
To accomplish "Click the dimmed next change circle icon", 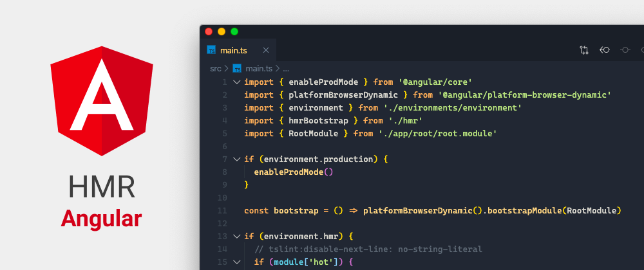I will [x=625, y=50].
